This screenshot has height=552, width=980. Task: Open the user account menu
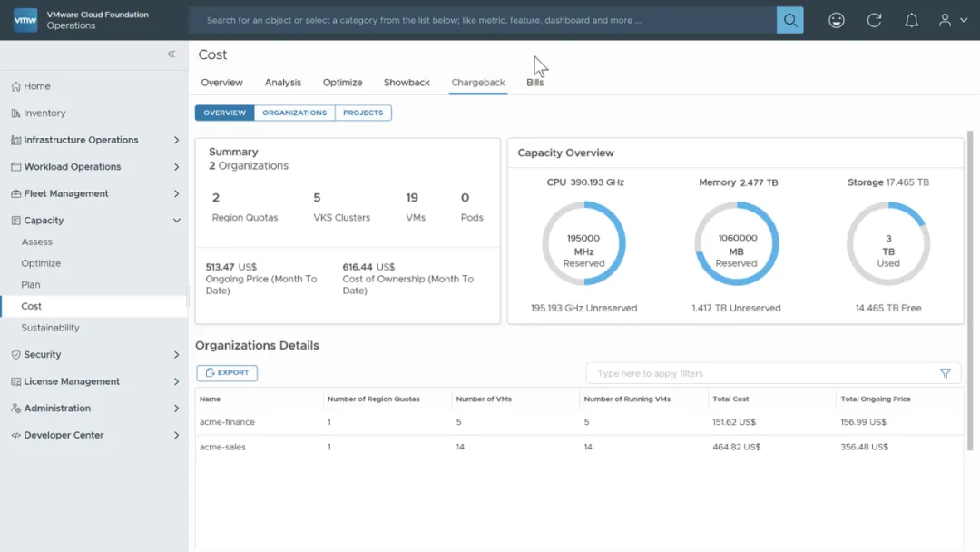(952, 20)
